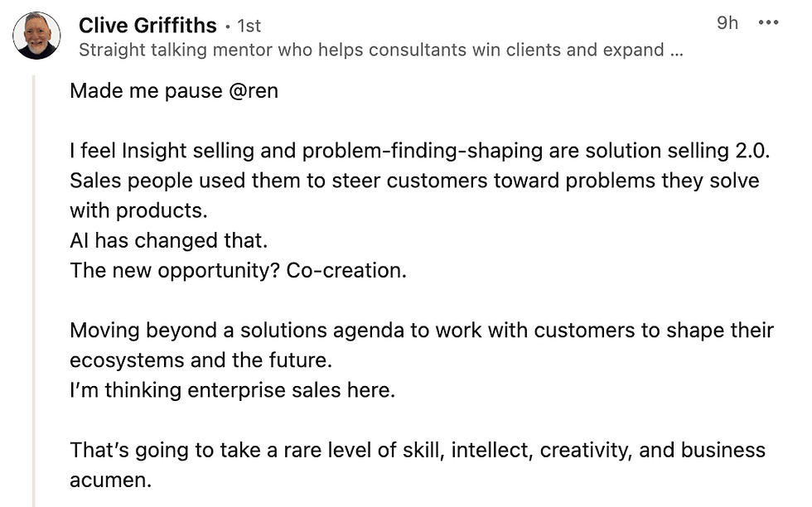Click 'ecosystems and the future.' line
The width and height of the screenshot is (812, 507).
(x=201, y=360)
